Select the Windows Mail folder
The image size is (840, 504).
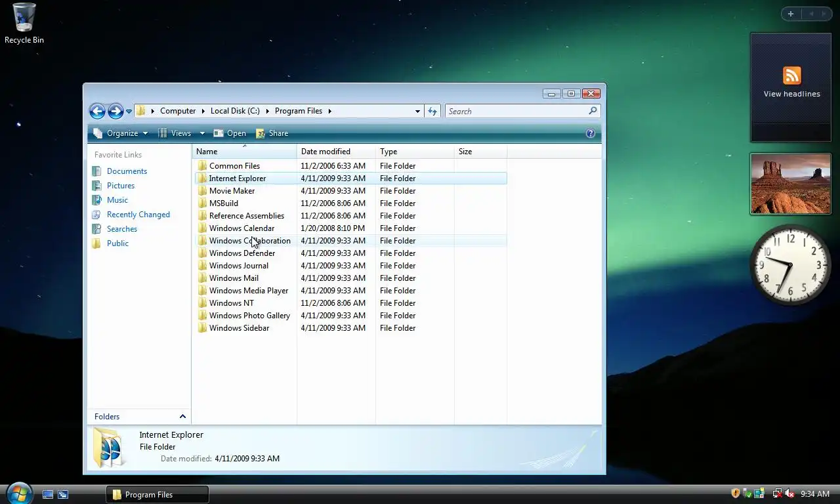(x=234, y=278)
